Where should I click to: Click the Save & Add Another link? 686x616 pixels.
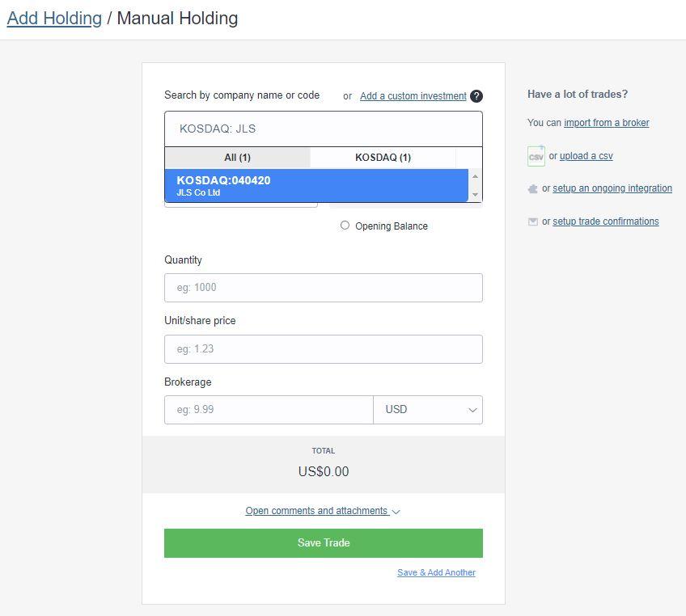[436, 572]
